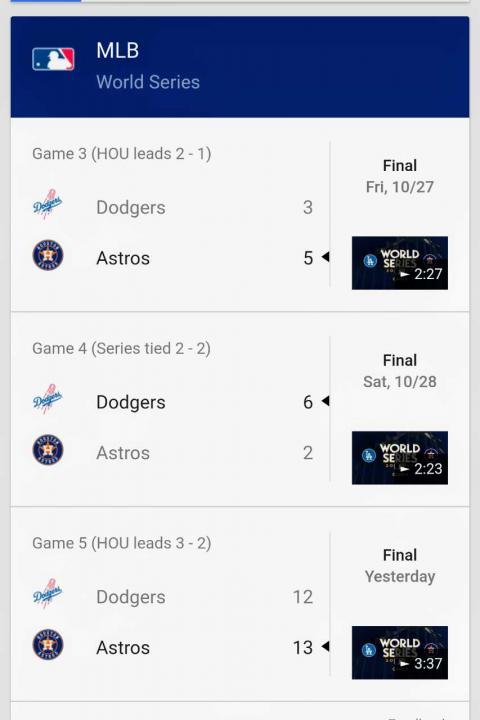The width and height of the screenshot is (480, 720).
Task: Click the Astros logo in Game 3
Action: point(48,255)
